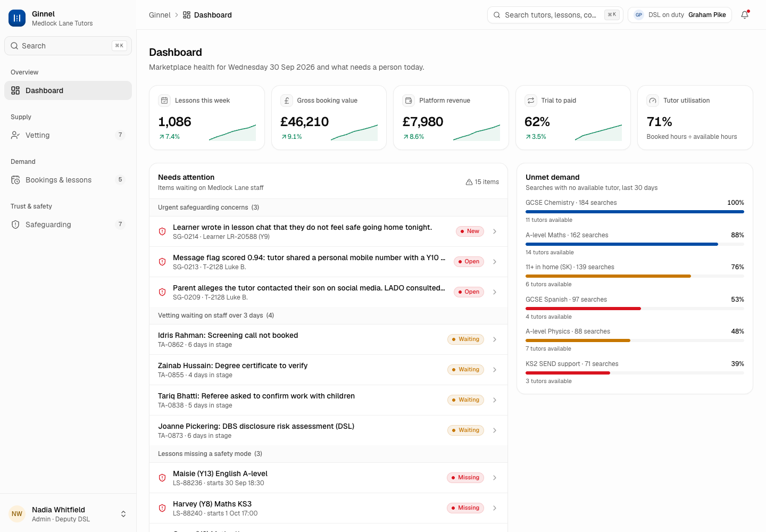Image resolution: width=766 pixels, height=532 pixels.
Task: Open chevron for SG-0214 safeguarding concern
Action: tap(495, 231)
